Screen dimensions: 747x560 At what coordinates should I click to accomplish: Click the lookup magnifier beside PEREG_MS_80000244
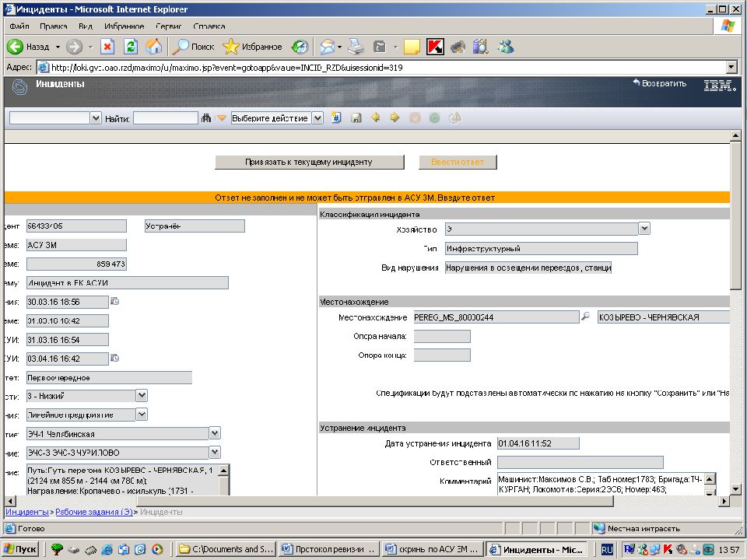tap(585, 317)
